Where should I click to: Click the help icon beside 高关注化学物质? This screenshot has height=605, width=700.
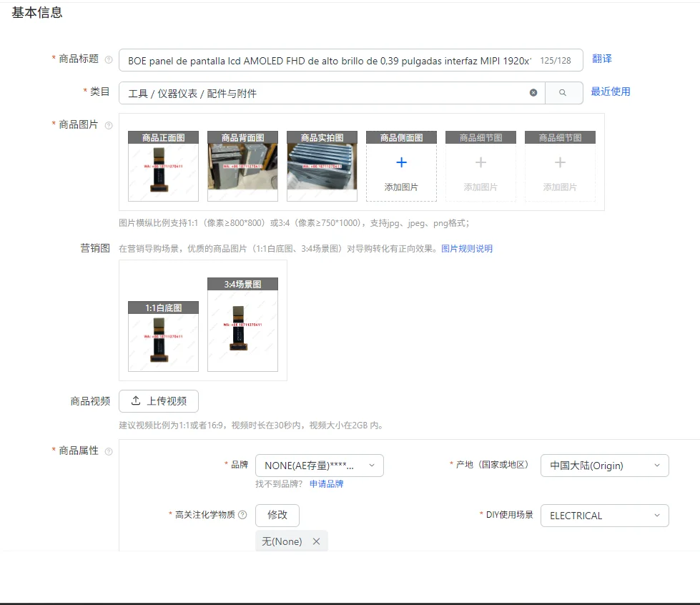tap(242, 515)
